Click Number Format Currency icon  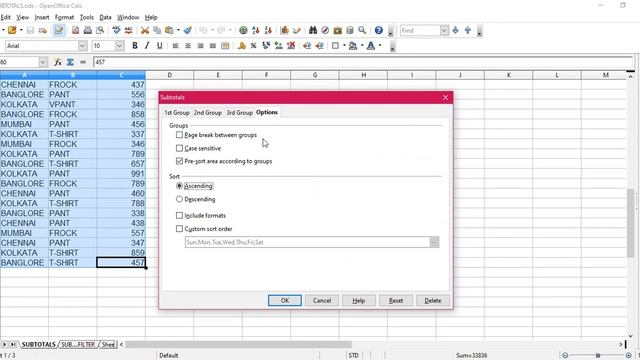pos(241,46)
